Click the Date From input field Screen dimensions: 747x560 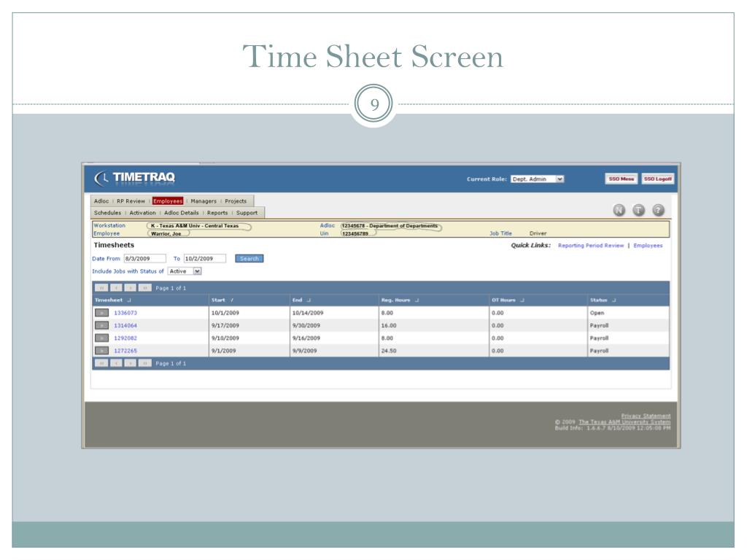(145, 259)
